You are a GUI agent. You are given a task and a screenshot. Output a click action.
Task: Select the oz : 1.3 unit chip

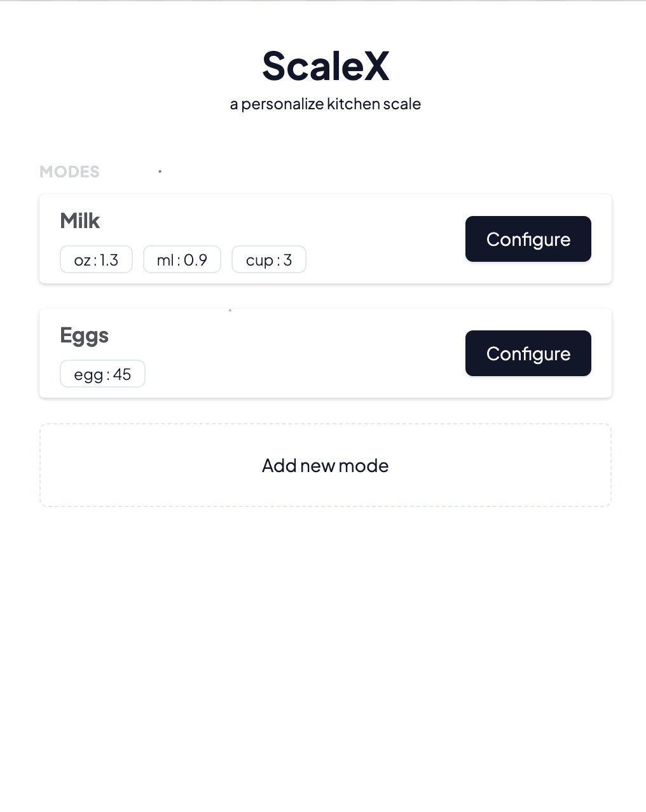coord(96,259)
